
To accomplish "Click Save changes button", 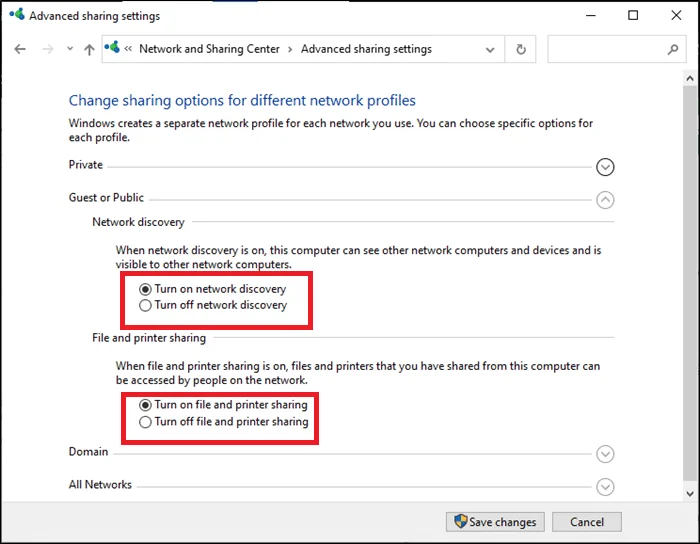I will (495, 522).
